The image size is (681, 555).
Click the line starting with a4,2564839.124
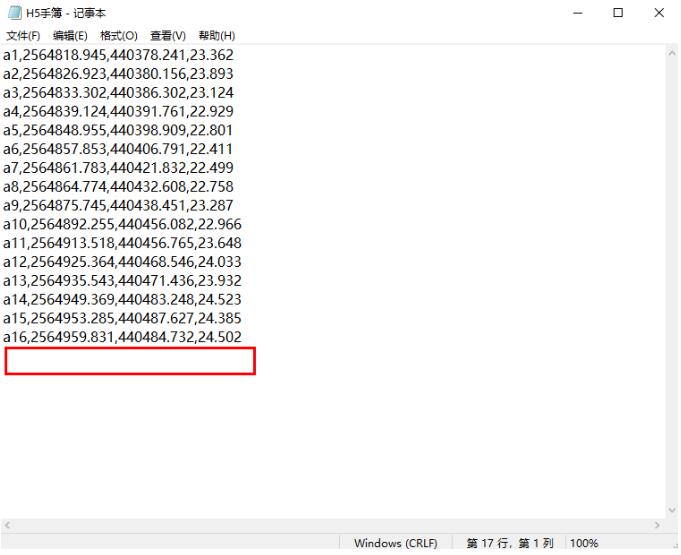(118, 112)
